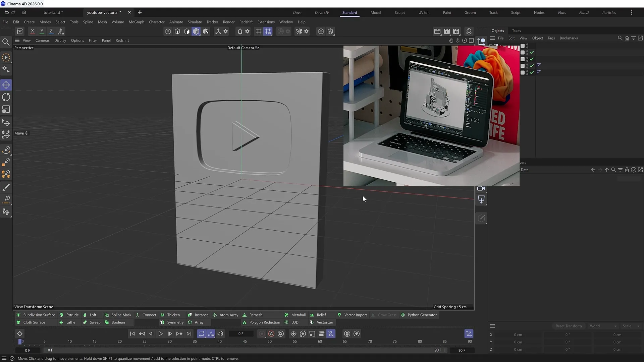Add a Relief object
Viewport: 644px width, 362px height.
click(x=318, y=315)
